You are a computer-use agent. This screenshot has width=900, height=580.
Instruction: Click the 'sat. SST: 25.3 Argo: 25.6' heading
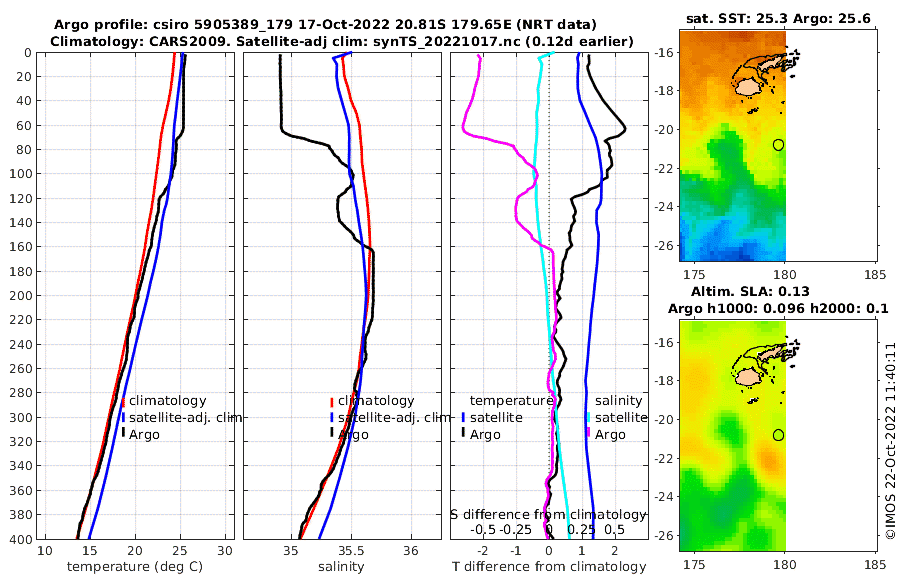(778, 19)
